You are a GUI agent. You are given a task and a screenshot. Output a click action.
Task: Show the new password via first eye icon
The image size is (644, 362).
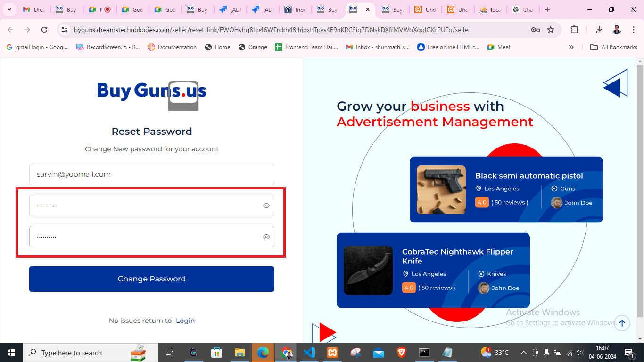[266, 206]
